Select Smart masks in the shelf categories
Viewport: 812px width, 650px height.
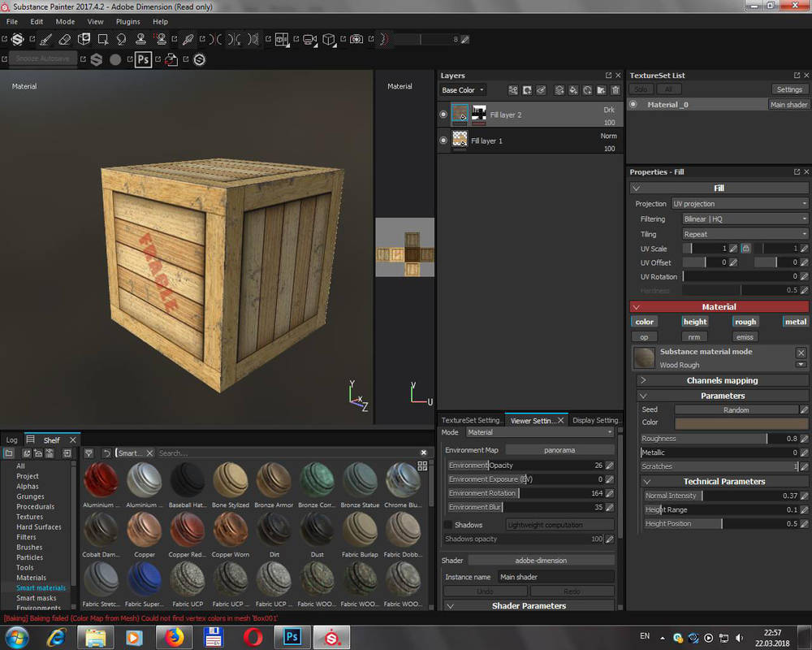pyautogui.click(x=37, y=598)
